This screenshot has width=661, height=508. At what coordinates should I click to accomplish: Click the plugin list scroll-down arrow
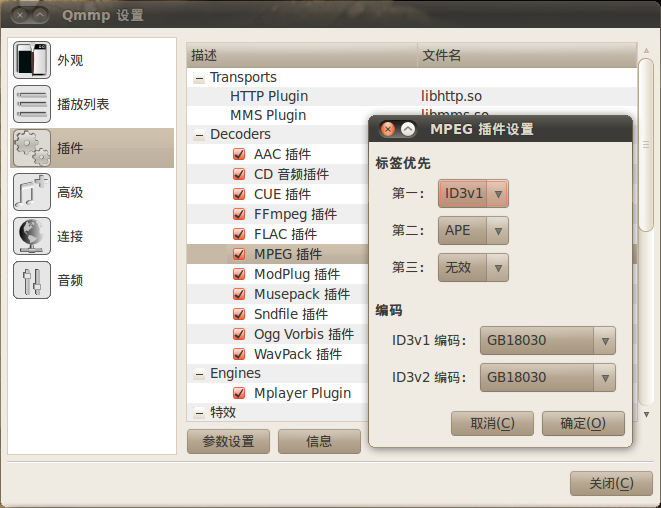click(x=646, y=414)
